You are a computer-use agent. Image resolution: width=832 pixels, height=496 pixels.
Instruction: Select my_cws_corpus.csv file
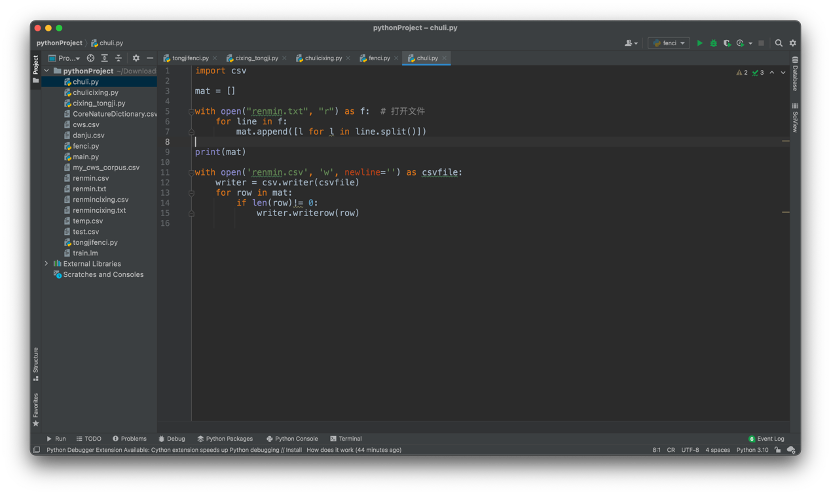point(101,168)
